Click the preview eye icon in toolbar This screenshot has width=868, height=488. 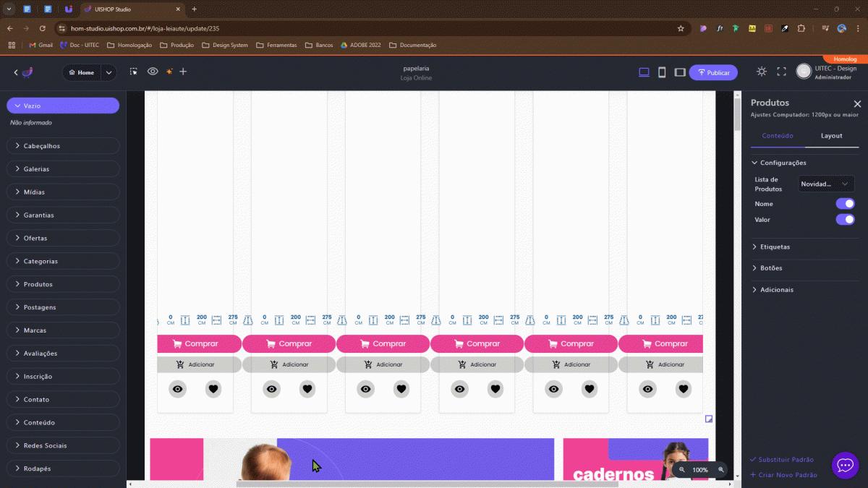(x=153, y=72)
